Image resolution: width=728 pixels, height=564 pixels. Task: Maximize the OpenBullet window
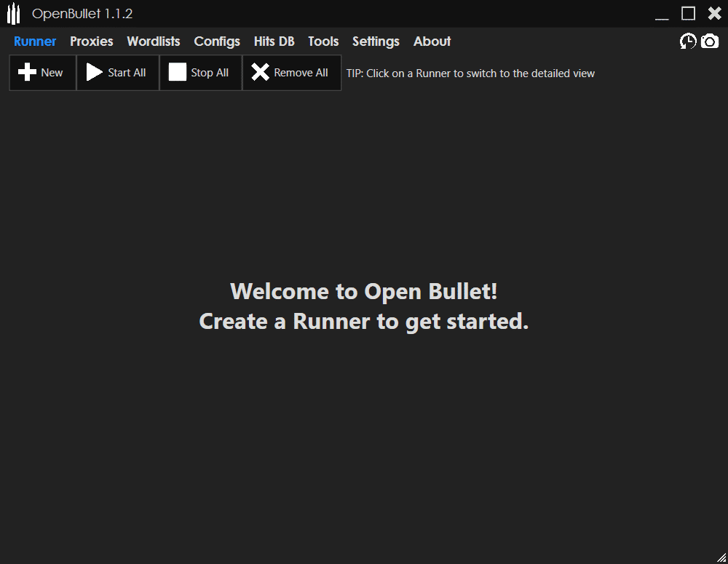coord(688,13)
